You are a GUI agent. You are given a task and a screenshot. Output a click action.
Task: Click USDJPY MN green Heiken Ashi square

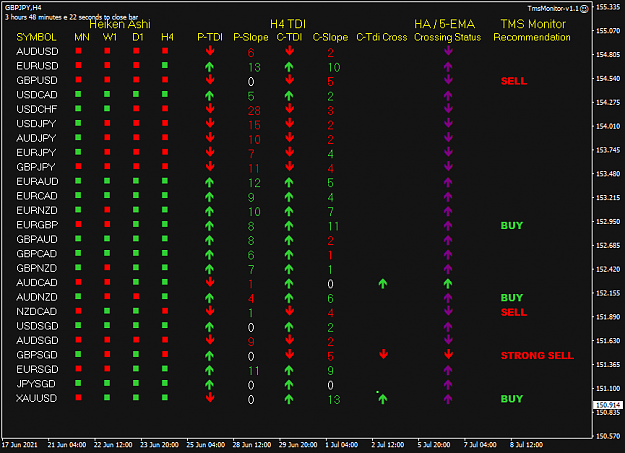78,123
